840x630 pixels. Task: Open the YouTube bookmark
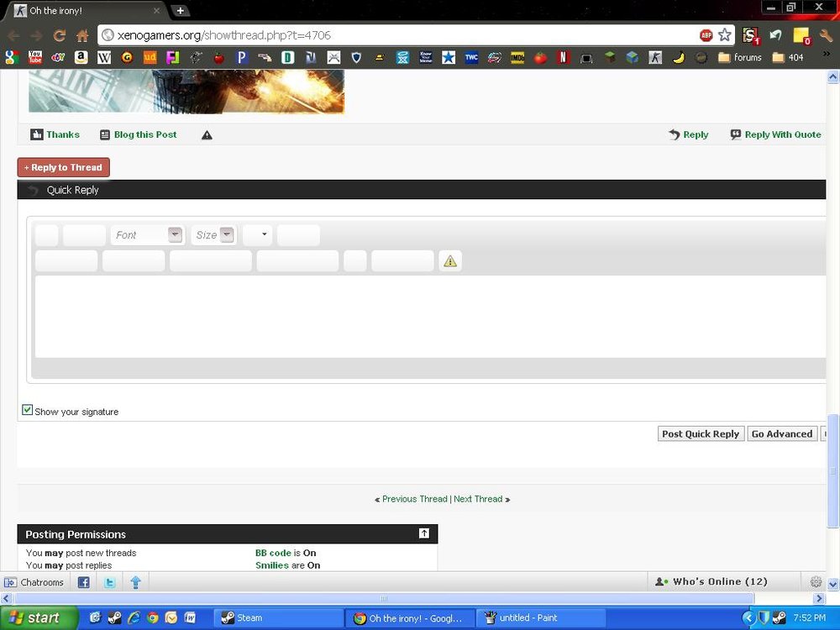point(35,57)
